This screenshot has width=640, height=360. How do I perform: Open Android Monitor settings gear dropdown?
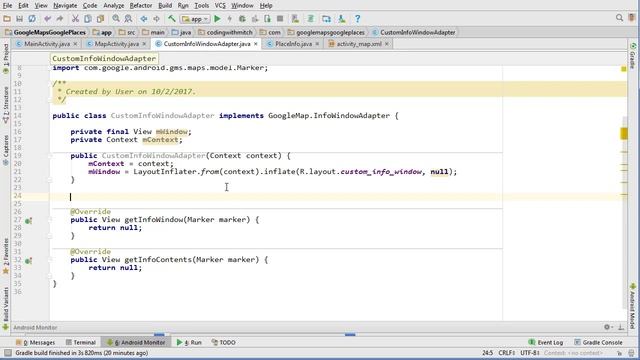[608, 327]
